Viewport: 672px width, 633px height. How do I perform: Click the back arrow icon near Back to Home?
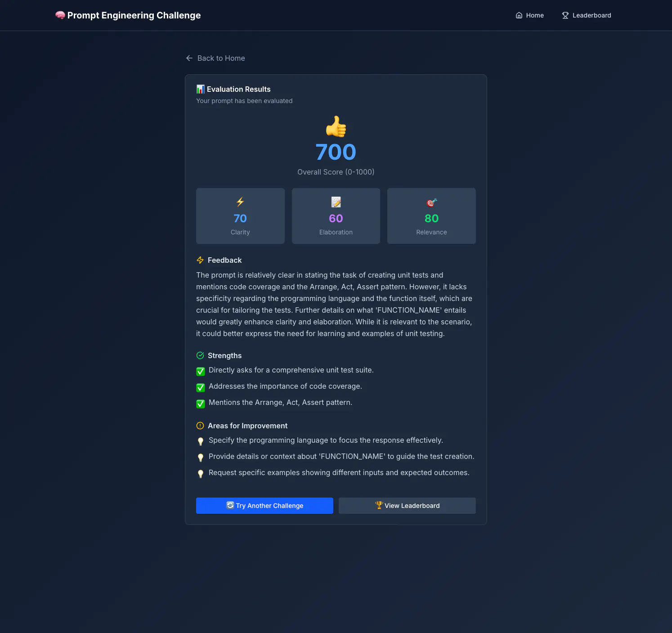click(189, 58)
